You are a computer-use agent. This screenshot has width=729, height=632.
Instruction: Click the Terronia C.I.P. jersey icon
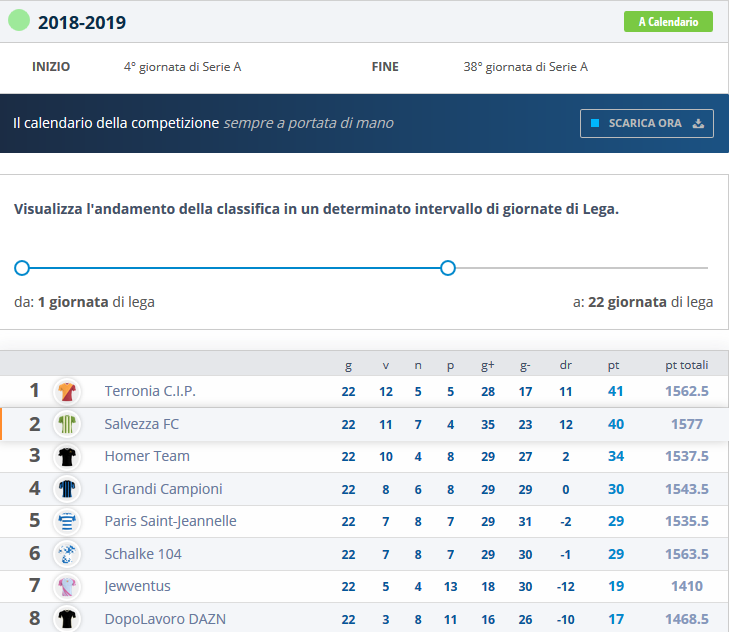(67, 392)
